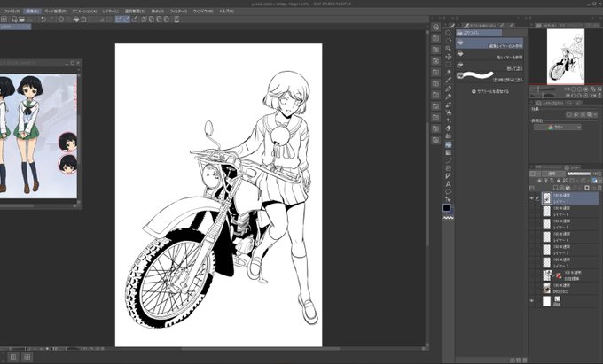
Task: Click the New raster layer icon
Action: 557,188
